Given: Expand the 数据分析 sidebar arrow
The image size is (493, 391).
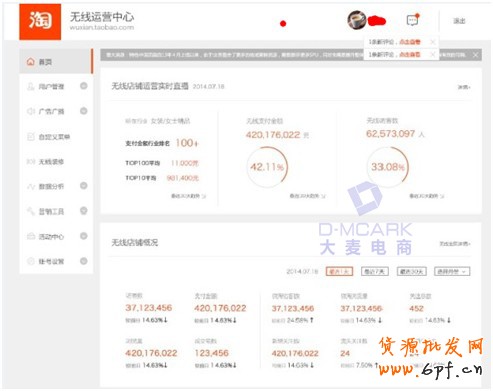Looking at the screenshot, I should 84,186.
